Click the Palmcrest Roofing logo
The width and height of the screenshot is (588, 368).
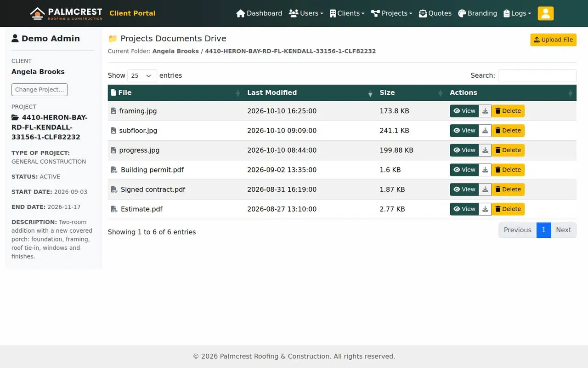point(66,13)
